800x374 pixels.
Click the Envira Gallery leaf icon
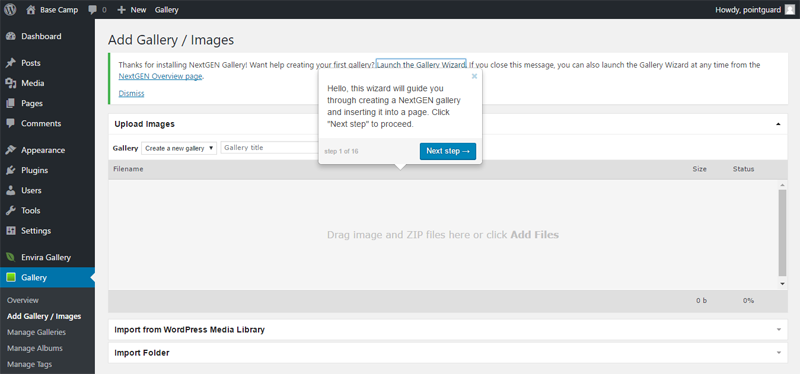[10, 258]
